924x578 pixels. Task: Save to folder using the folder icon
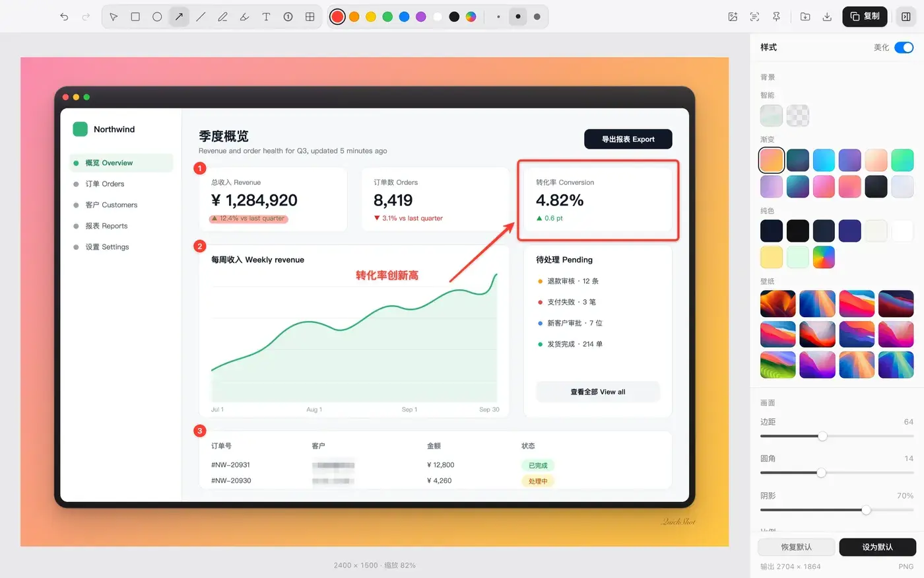click(805, 17)
